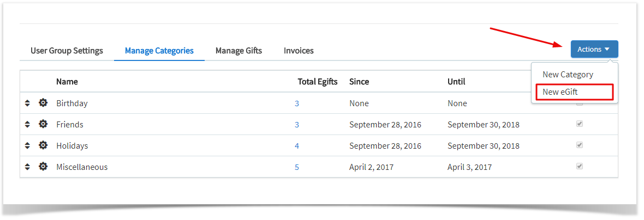This screenshot has width=644, height=220.
Task: Select the Friends category name
Action: (x=70, y=125)
